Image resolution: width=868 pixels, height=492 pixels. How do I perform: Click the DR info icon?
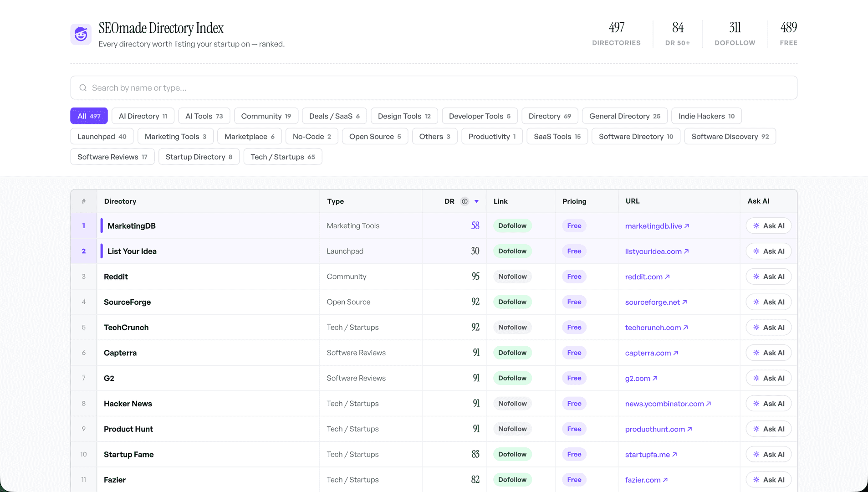pyautogui.click(x=465, y=201)
